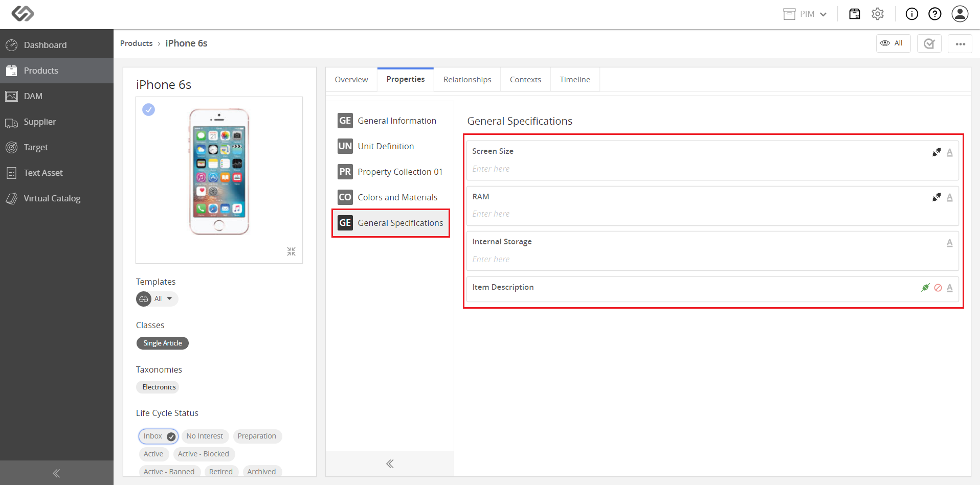The height and width of the screenshot is (485, 980).
Task: Click the Text Asset sidebar icon
Action: (x=12, y=173)
